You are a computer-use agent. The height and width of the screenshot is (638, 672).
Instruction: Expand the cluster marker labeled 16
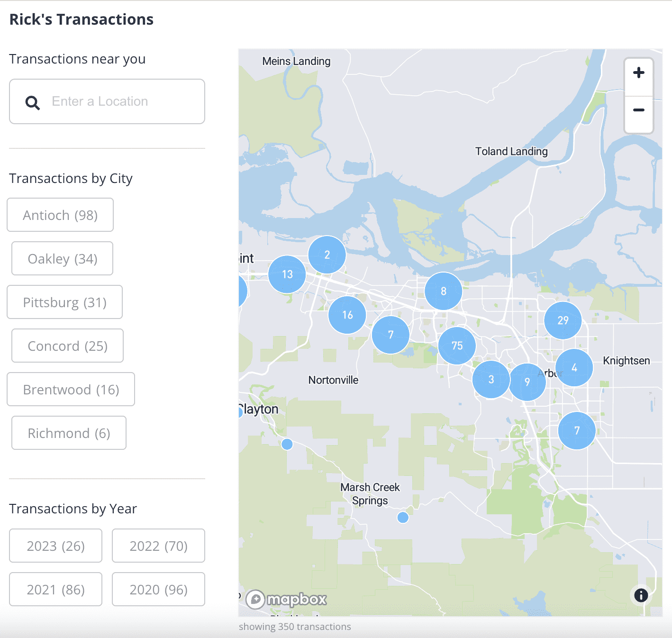[x=347, y=315]
